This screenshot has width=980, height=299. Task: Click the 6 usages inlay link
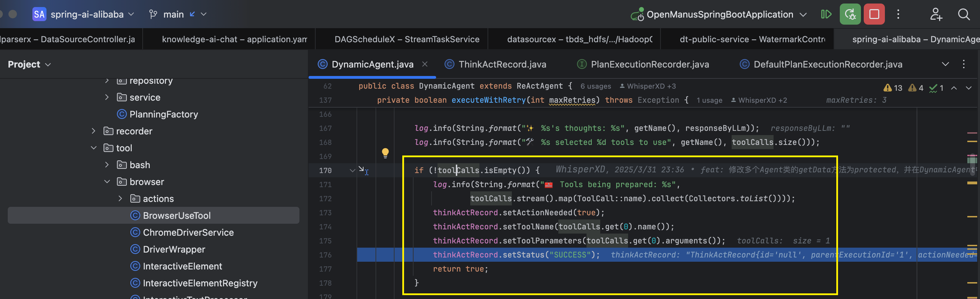(x=595, y=86)
